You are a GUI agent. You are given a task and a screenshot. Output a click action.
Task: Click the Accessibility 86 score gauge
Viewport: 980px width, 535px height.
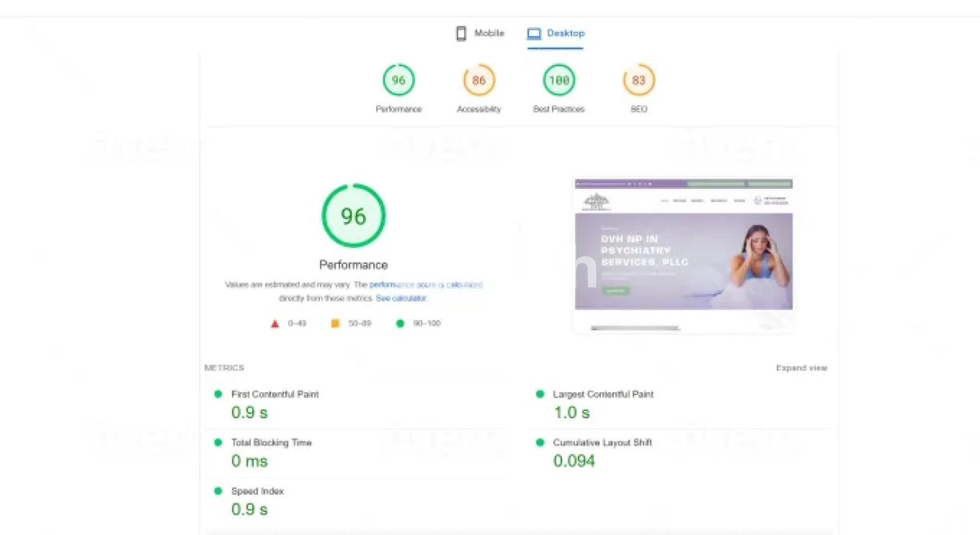point(479,80)
